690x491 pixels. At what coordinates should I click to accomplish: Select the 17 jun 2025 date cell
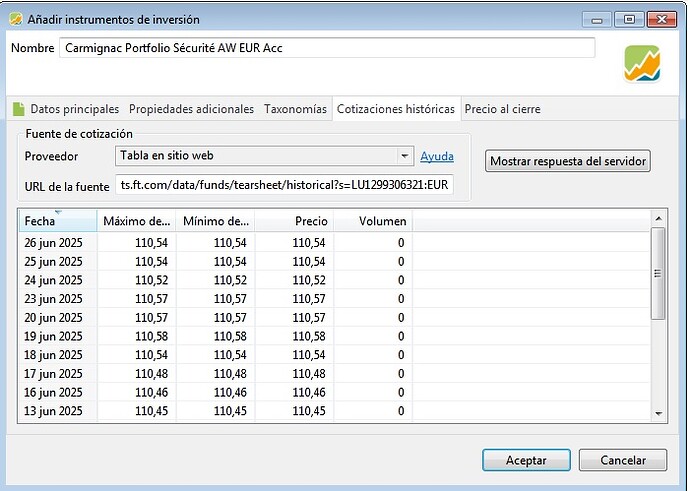pos(53,374)
